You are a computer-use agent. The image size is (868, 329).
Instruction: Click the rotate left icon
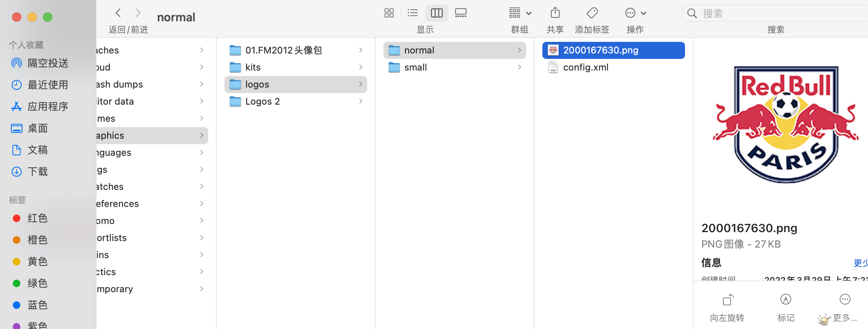click(727, 300)
